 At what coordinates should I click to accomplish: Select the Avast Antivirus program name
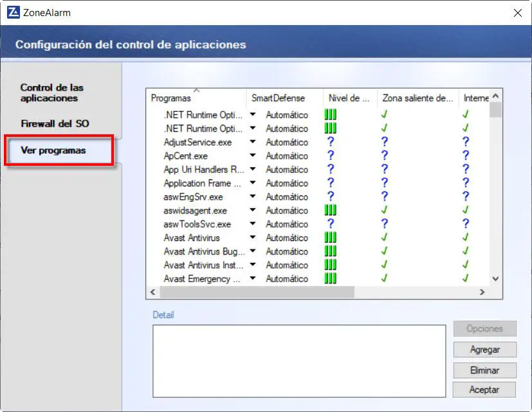pyautogui.click(x=192, y=238)
